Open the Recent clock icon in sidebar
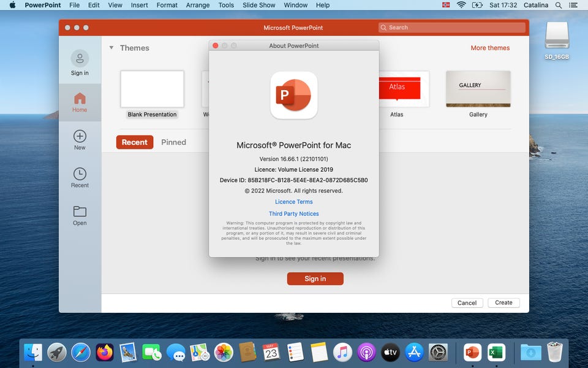588x368 pixels. coord(80,174)
